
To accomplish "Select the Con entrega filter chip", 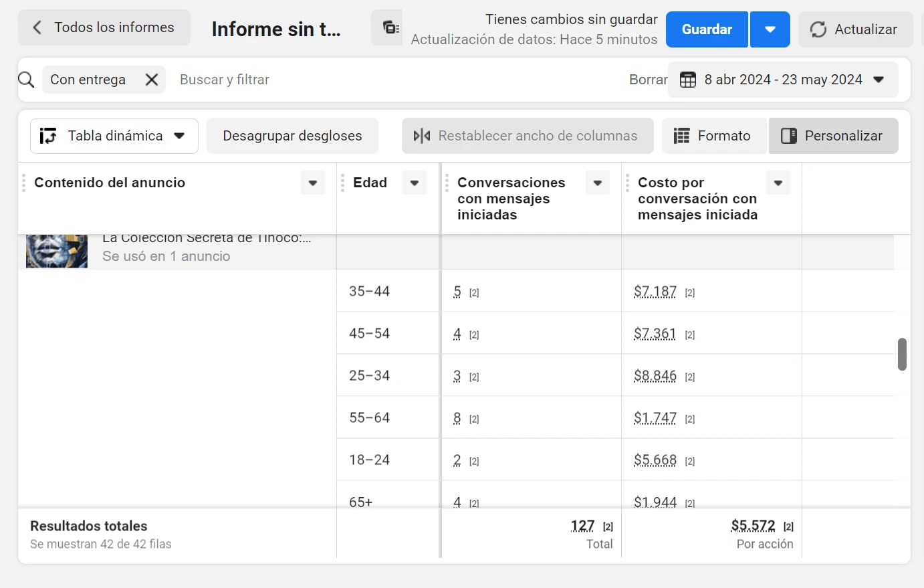I will [104, 80].
